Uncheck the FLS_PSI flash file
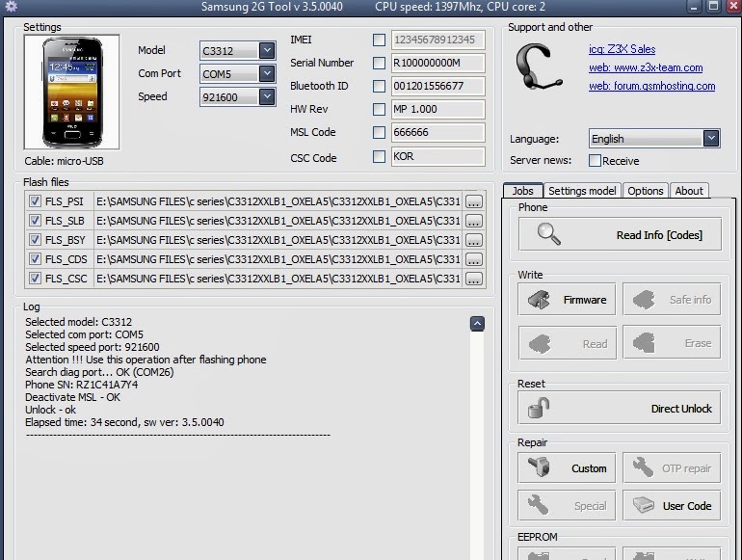Viewport: 742px width, 560px height. point(35,201)
